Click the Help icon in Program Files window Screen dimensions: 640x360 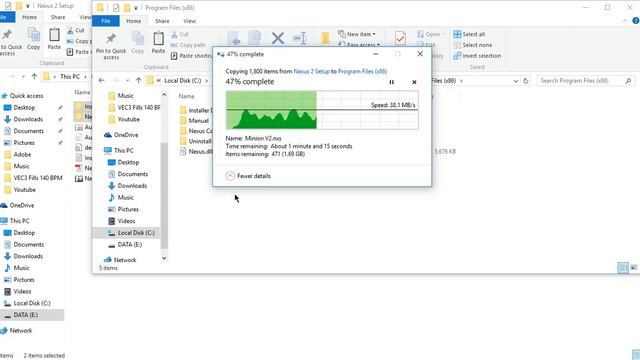coord(636,20)
